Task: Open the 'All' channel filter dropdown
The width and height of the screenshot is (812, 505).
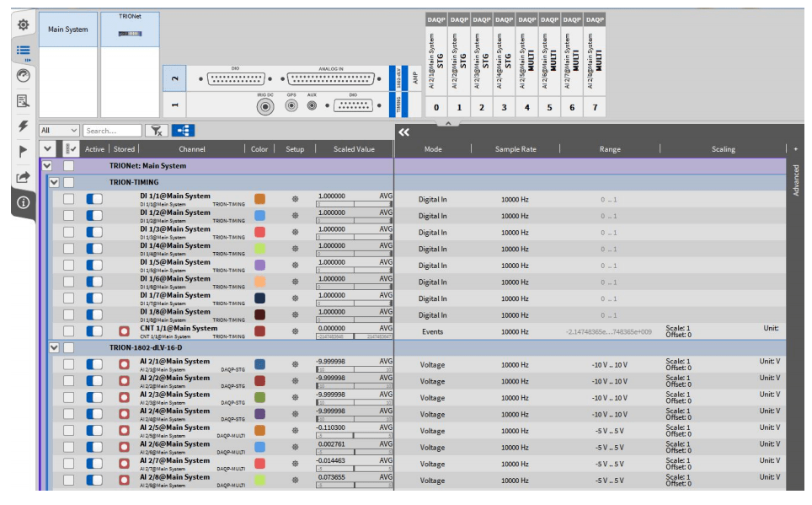Action: [59, 131]
